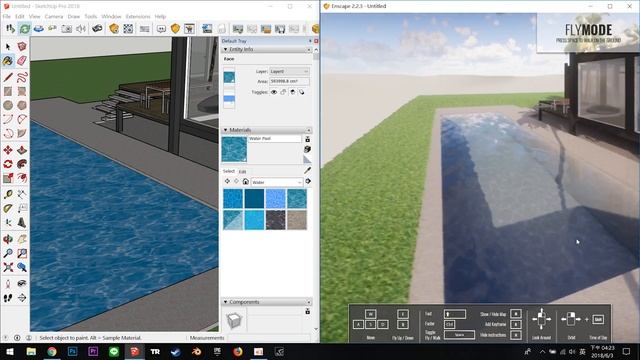Select the Circle drawing tool
This screenshot has height=360, width=640.
pyautogui.click(x=8, y=105)
